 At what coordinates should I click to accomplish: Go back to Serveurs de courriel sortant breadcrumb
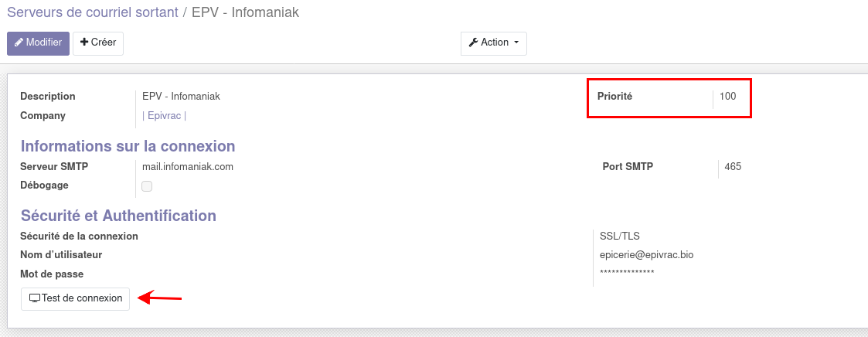tap(92, 12)
